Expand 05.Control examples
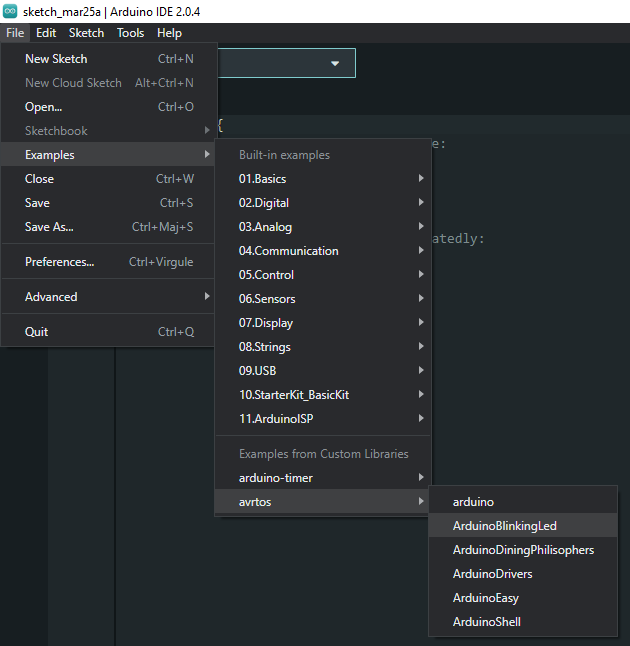 click(x=323, y=275)
